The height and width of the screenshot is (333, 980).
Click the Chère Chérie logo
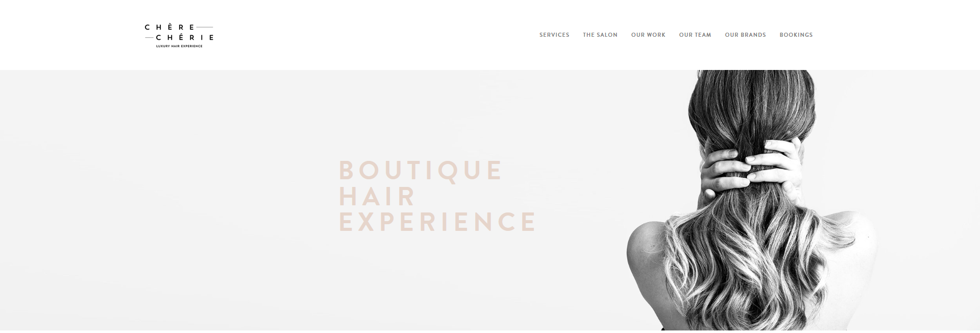[x=179, y=35]
